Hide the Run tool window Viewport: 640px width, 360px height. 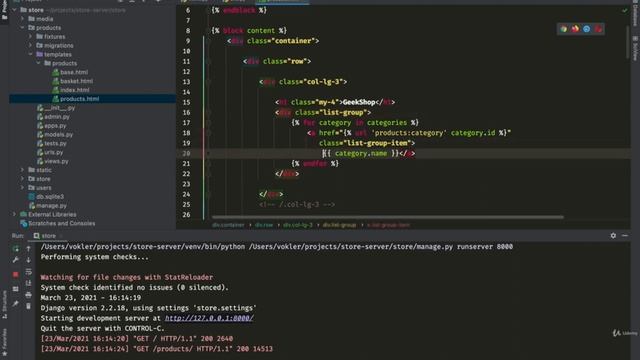625,236
